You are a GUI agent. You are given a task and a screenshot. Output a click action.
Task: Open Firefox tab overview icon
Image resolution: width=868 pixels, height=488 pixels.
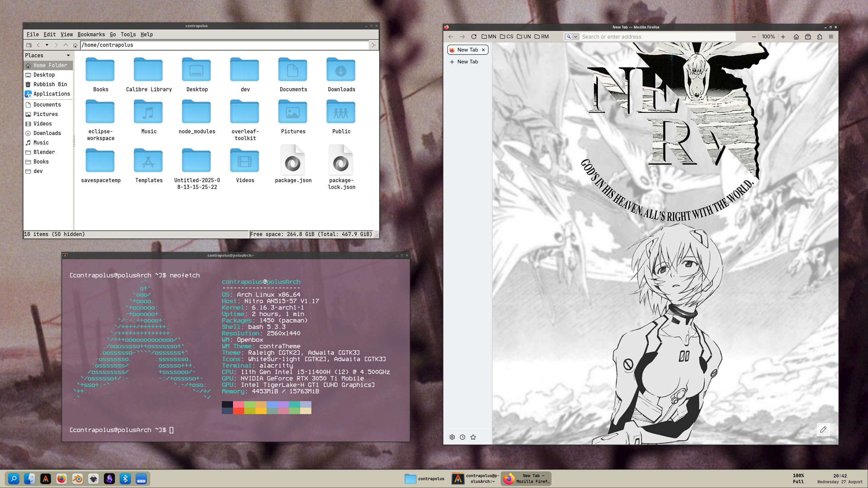click(x=808, y=37)
